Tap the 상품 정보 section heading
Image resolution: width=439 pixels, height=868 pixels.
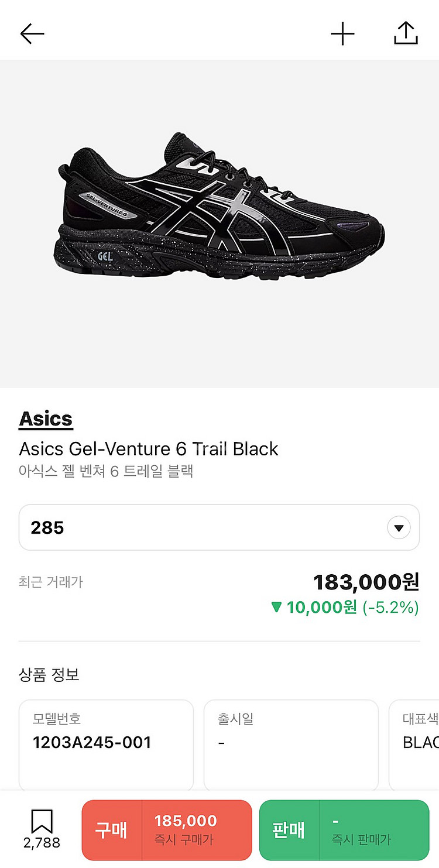[49, 675]
